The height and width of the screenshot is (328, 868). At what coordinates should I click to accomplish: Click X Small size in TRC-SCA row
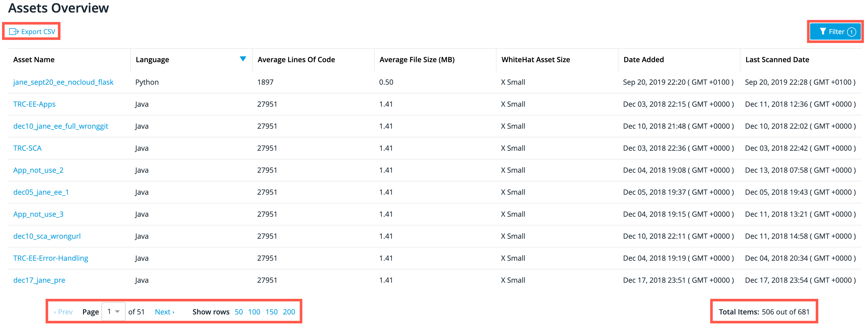[513, 148]
